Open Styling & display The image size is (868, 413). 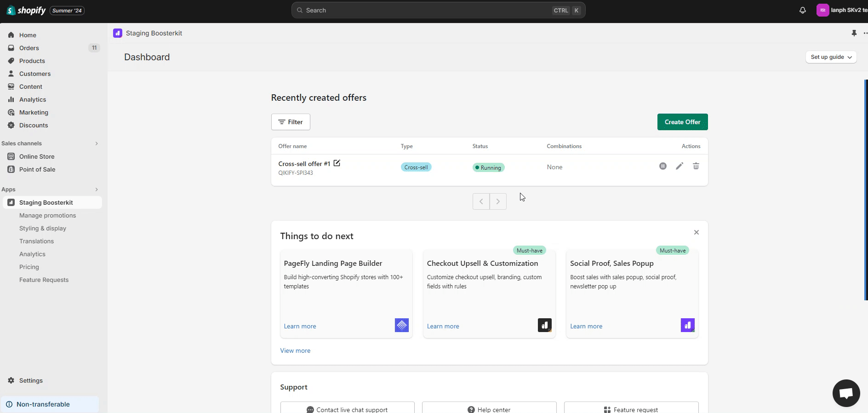(43, 228)
